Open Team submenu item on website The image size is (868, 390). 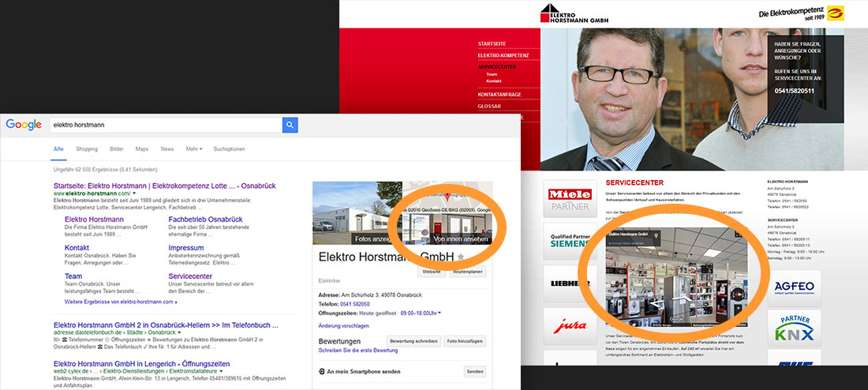(x=492, y=74)
